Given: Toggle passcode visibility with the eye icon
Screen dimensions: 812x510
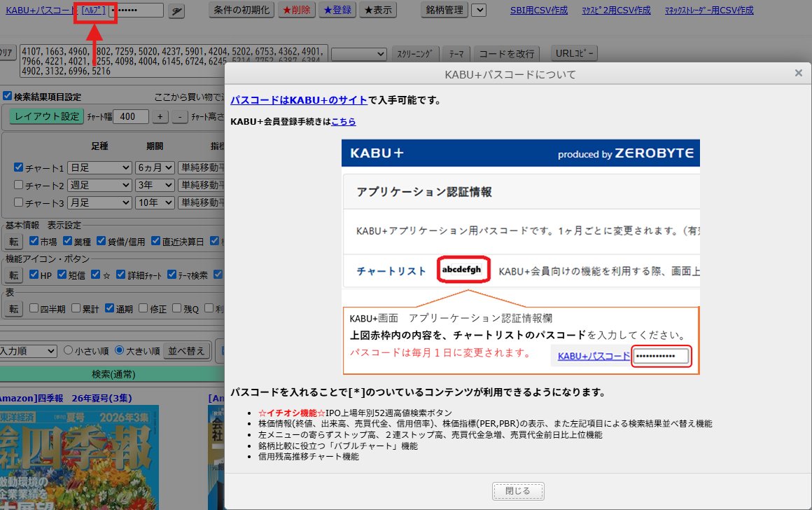Looking at the screenshot, I should click(176, 11).
